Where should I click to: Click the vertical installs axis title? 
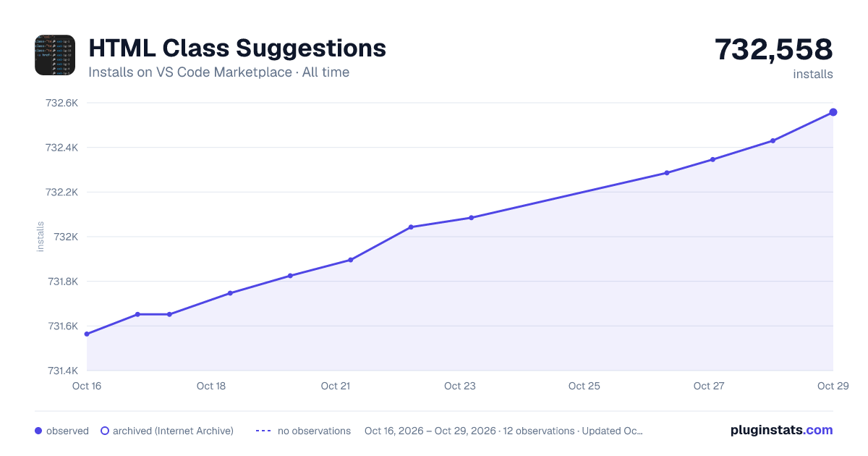41,237
